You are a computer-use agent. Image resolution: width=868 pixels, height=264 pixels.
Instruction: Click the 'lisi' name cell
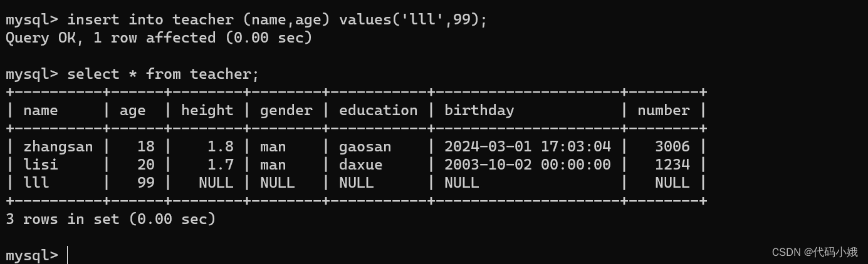(x=41, y=165)
